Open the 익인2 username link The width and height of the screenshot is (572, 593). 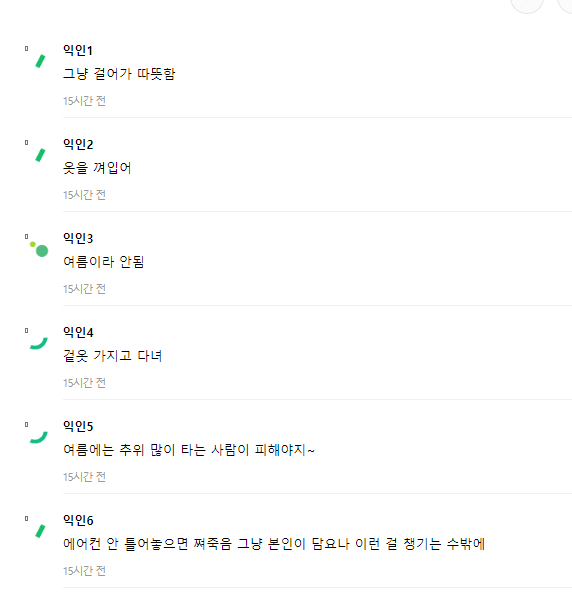pyautogui.click(x=78, y=144)
